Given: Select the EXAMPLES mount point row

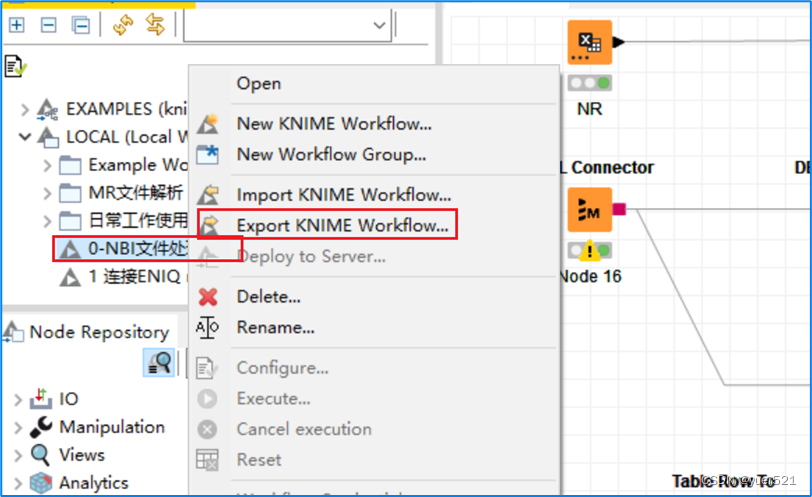Looking at the screenshot, I should tap(112, 109).
